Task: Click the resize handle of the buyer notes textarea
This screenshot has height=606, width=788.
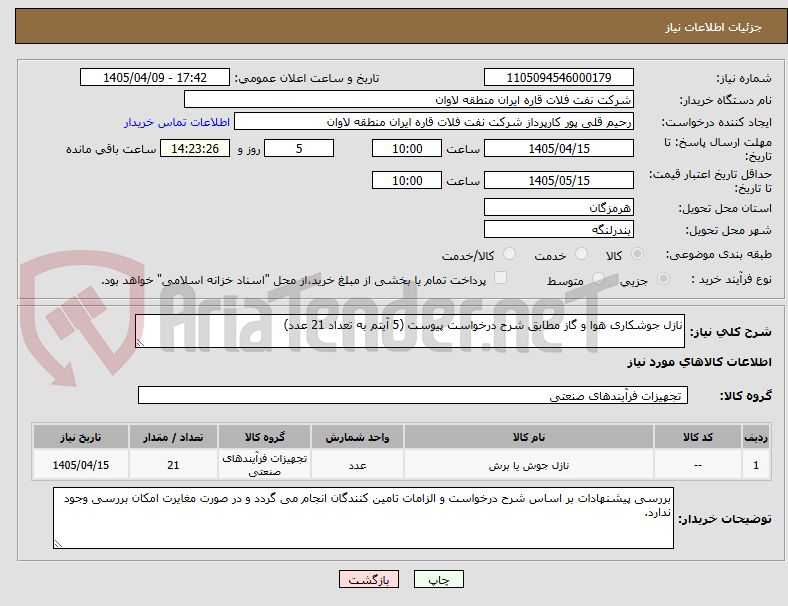Action: (58, 544)
